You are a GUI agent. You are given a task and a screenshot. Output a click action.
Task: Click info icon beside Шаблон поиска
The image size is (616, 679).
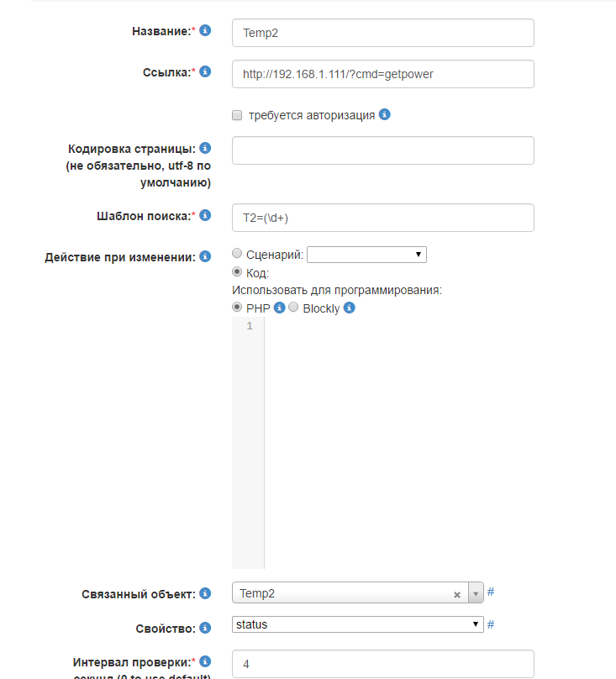pos(205,215)
